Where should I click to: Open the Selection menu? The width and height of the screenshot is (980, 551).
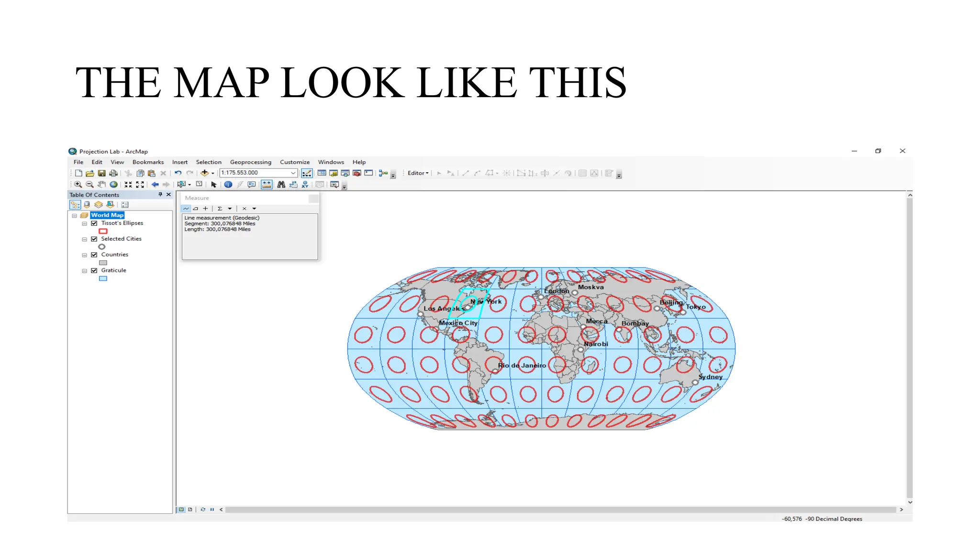pyautogui.click(x=209, y=162)
